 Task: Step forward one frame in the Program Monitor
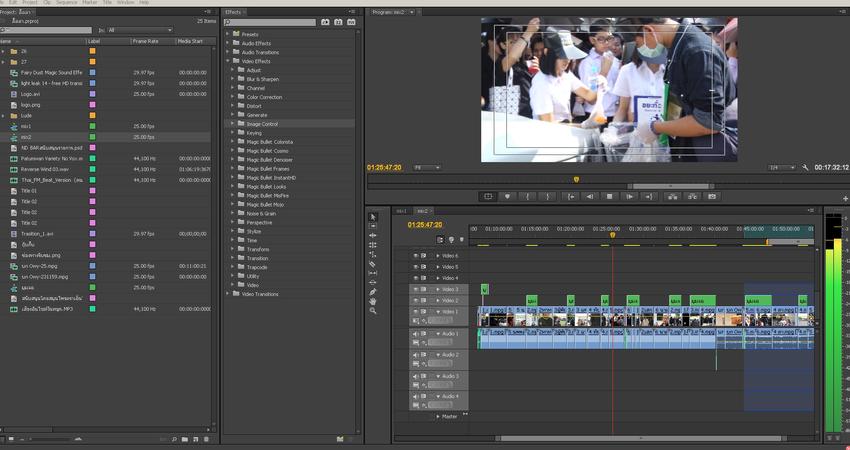(x=629, y=196)
